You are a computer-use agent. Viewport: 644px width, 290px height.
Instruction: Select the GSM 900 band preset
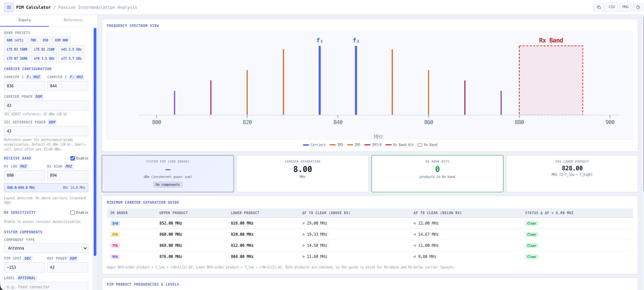(61, 40)
